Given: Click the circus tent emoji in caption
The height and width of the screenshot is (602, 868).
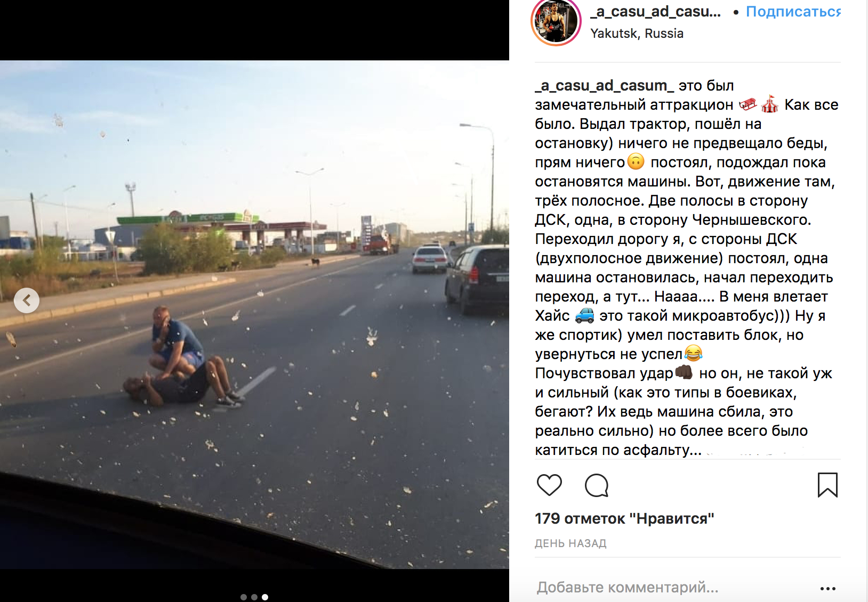Looking at the screenshot, I should 769,105.
